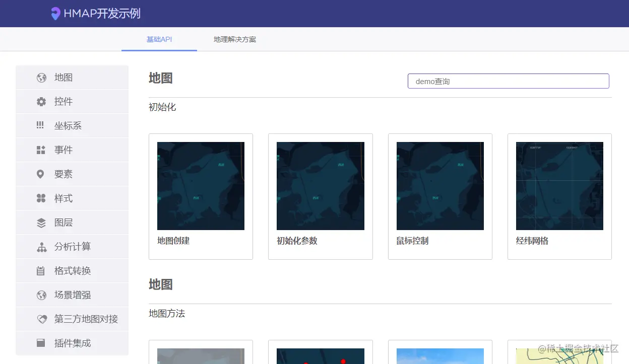Click the location pin icon beside 要素
The image size is (629, 364).
click(x=40, y=174)
